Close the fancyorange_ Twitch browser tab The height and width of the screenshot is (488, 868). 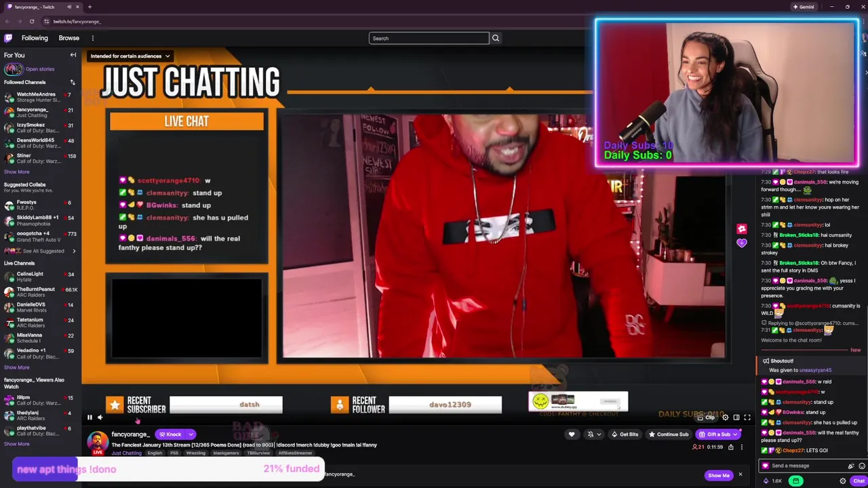[x=77, y=7]
